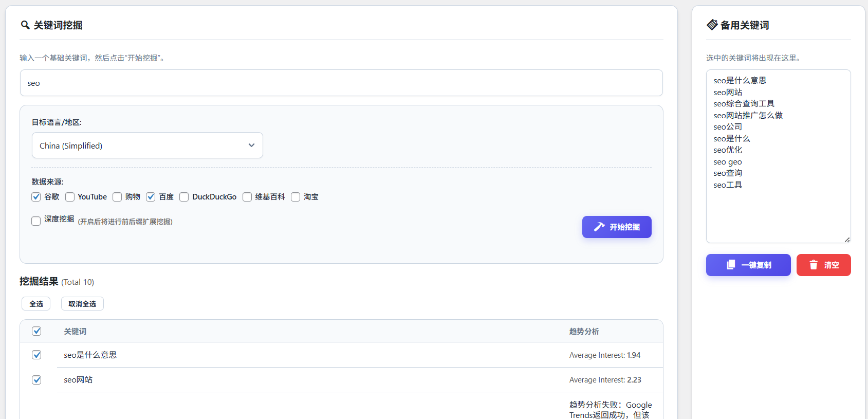Click the dropdown chevron for target region

pos(251,145)
